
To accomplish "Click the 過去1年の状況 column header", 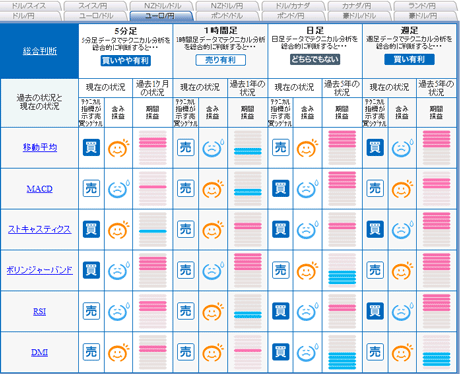I will [x=247, y=88].
